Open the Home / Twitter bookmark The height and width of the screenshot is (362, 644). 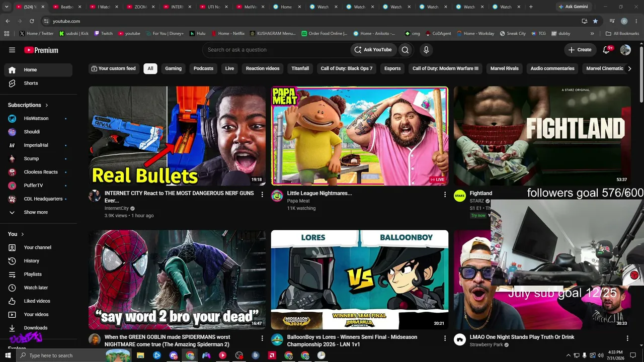pos(36,34)
